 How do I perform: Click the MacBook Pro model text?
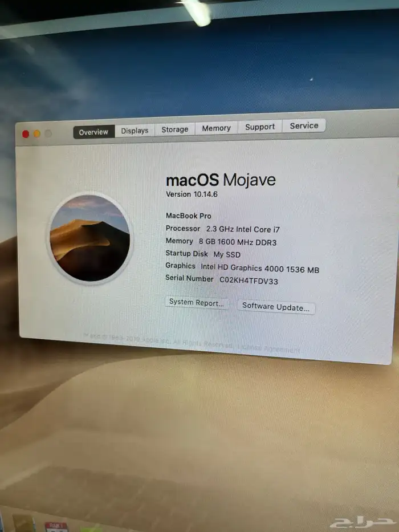coord(188,216)
